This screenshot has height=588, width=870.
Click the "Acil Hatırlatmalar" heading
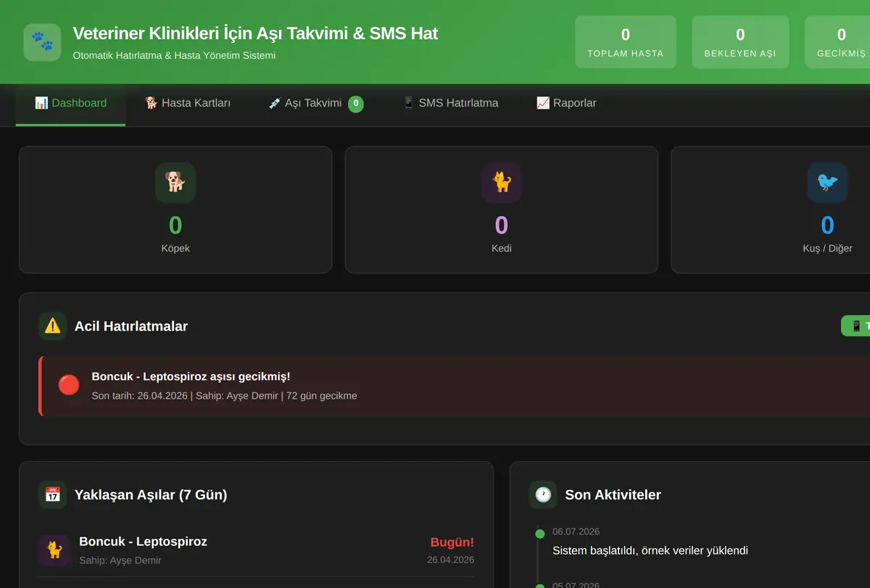pos(131,326)
